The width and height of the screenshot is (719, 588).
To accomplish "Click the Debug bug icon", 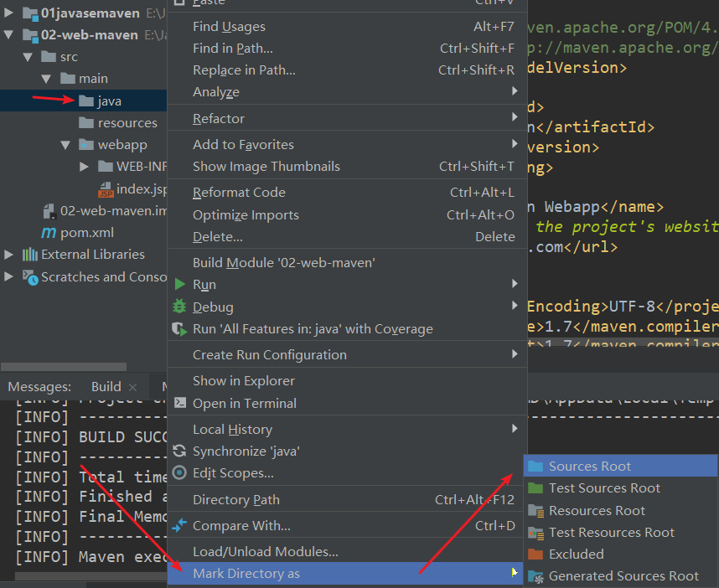I will point(179,307).
